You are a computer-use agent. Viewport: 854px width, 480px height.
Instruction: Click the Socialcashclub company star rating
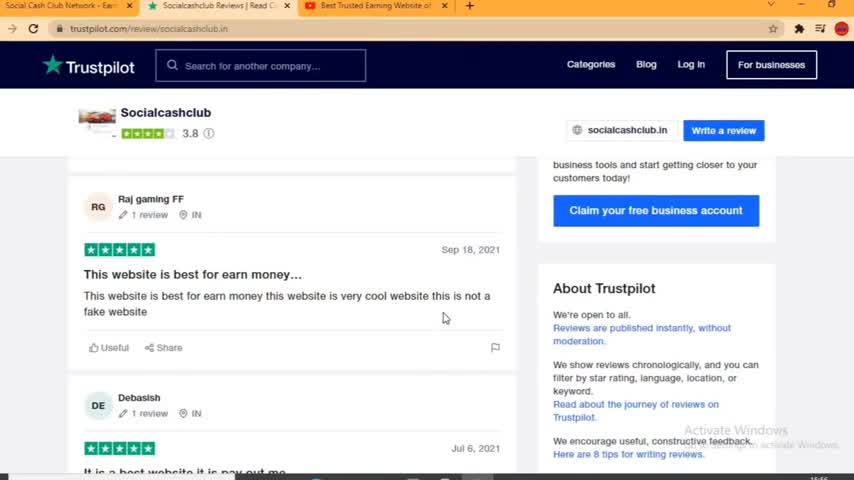pos(148,133)
